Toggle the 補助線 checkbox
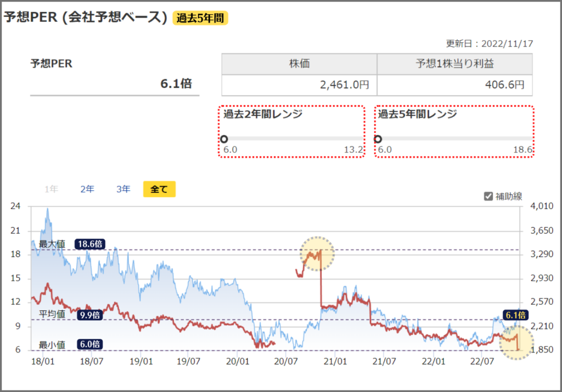 click(488, 196)
